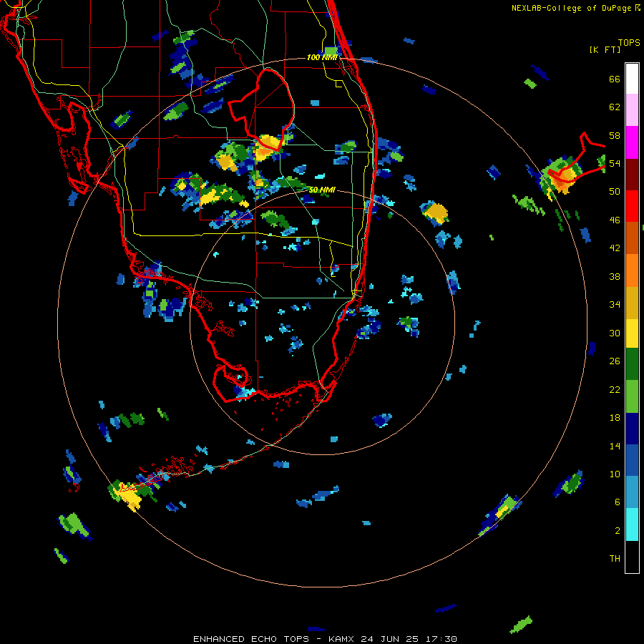
Task: Click the black TH legend segment
Action: [x=632, y=557]
